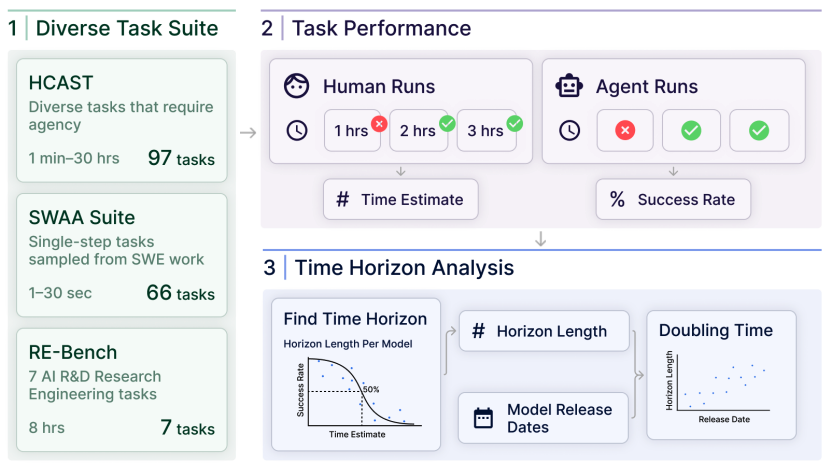Viewport: 840px width, 470px height.
Task: Click the green check on the 3 hrs box
Action: (x=514, y=124)
